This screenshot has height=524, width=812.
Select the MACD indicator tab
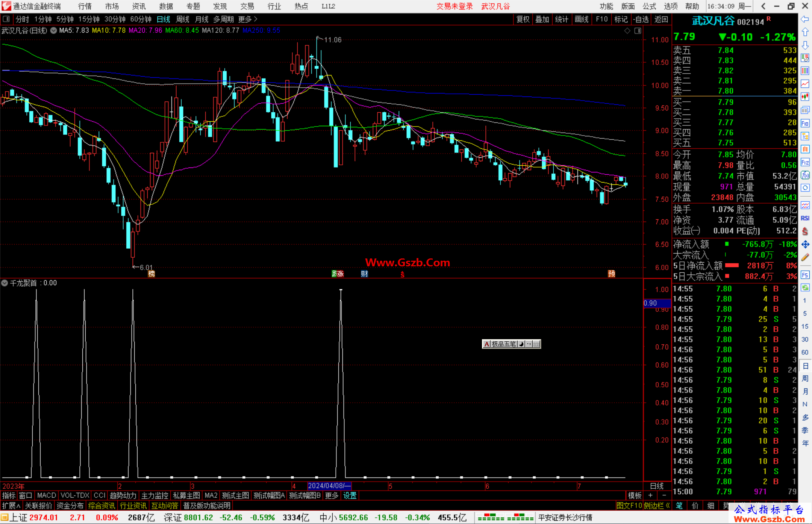[x=47, y=495]
